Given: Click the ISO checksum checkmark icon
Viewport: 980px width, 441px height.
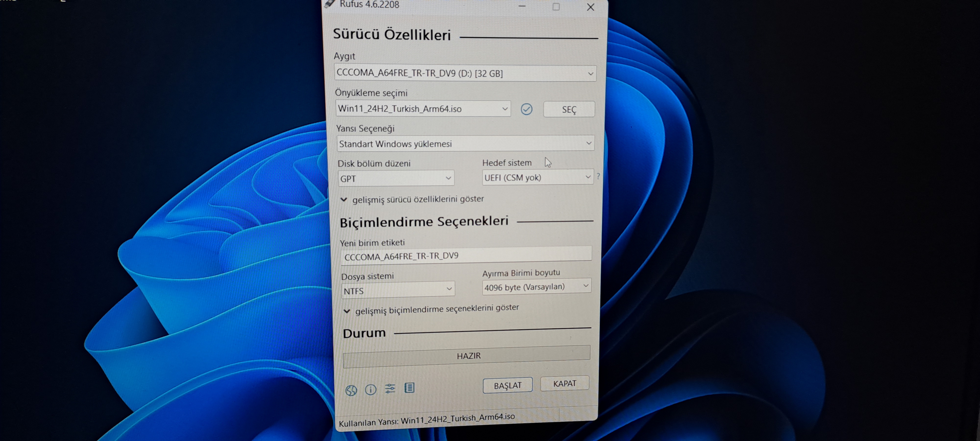Looking at the screenshot, I should pyautogui.click(x=527, y=109).
